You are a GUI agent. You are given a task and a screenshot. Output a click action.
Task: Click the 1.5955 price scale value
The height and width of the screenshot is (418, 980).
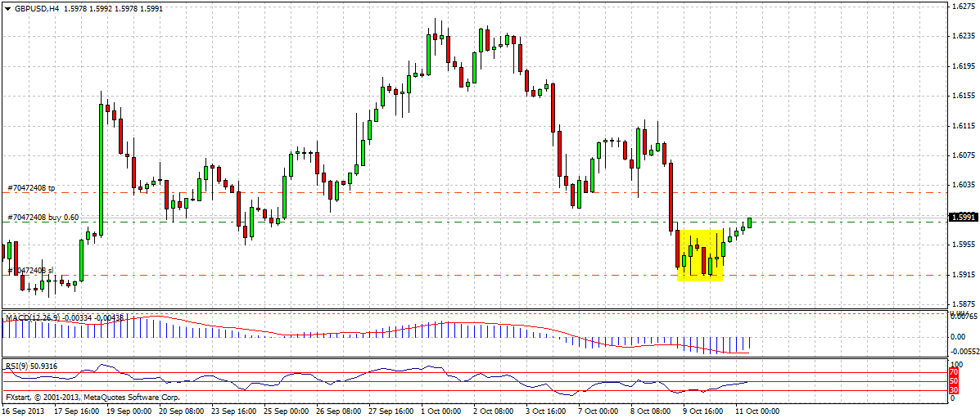coord(963,245)
